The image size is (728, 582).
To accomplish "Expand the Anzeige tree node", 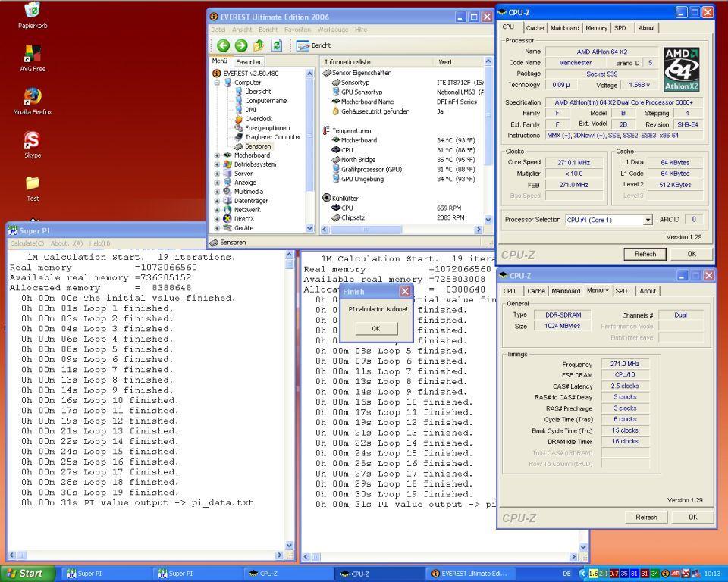I will [x=217, y=183].
